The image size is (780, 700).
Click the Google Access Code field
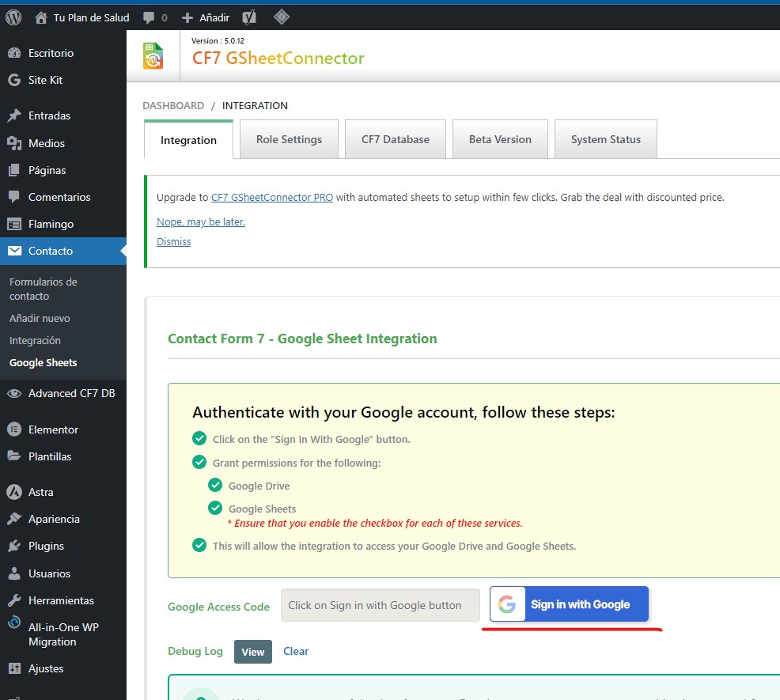point(381,605)
